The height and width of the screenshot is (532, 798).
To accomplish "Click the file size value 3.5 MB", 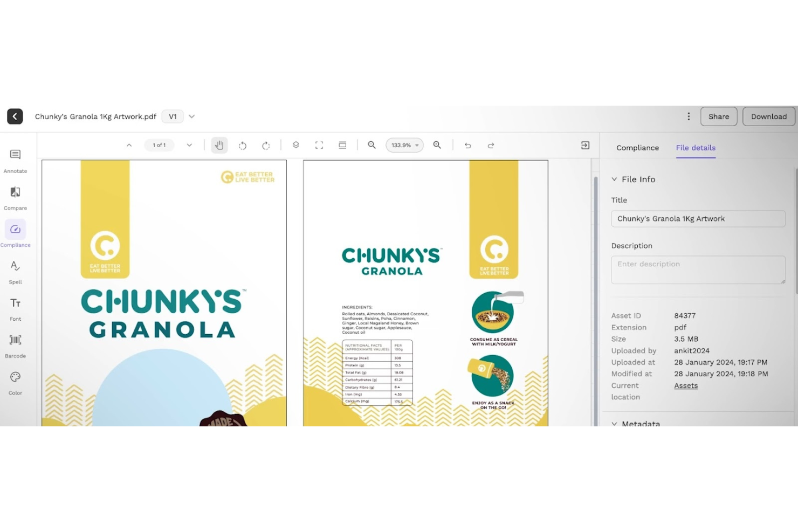I will click(686, 339).
